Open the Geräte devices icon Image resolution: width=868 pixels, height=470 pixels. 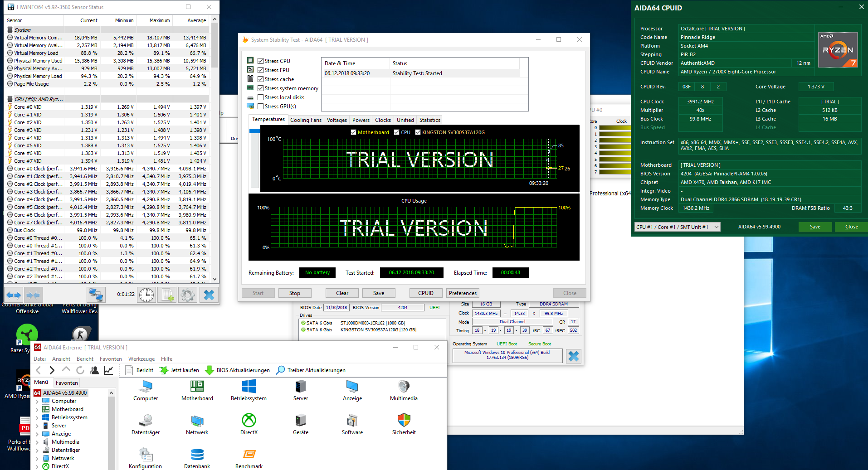(301, 425)
